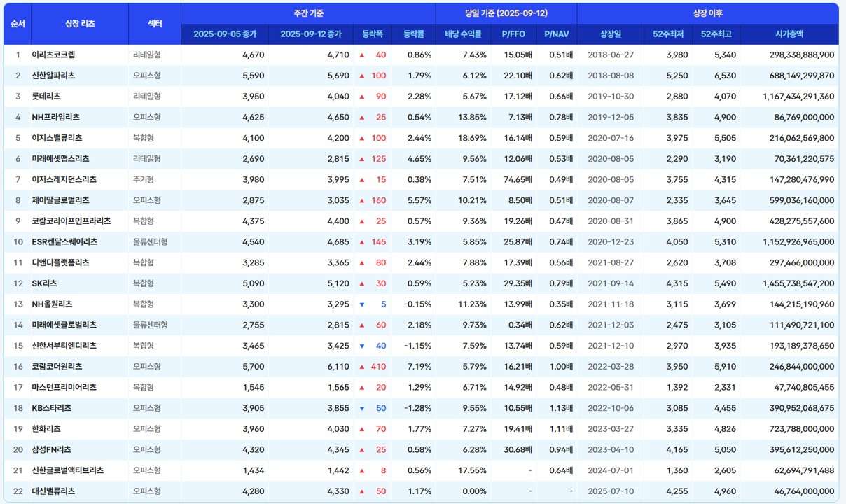Viewport: 846px width, 504px height.
Task: Select the '코람코라이프인프라리츠' REIT name
Action: [71, 221]
